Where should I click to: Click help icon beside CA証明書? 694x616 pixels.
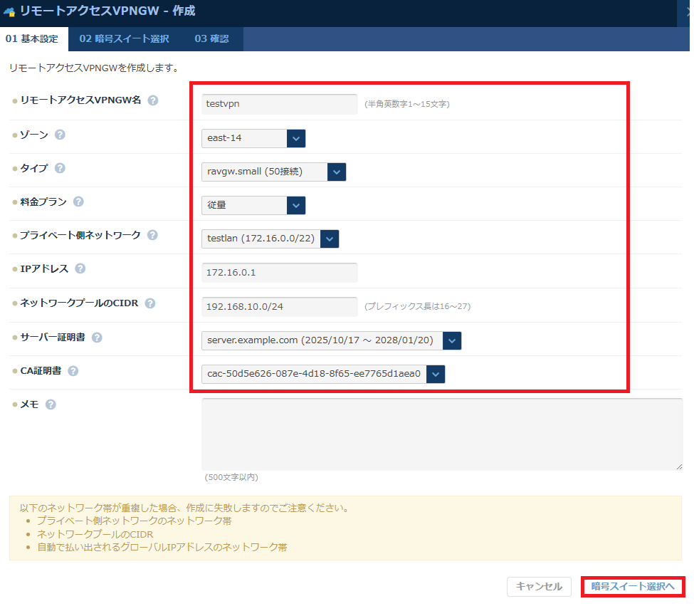coord(73,370)
